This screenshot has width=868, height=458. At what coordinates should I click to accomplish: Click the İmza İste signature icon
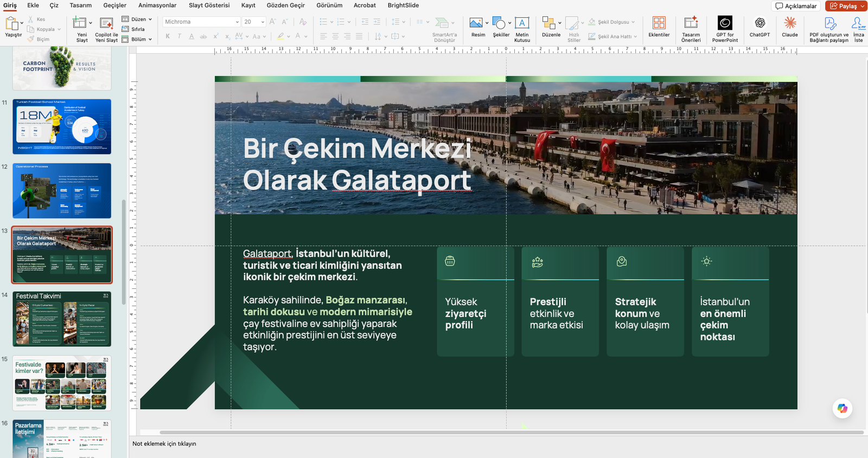tap(858, 23)
